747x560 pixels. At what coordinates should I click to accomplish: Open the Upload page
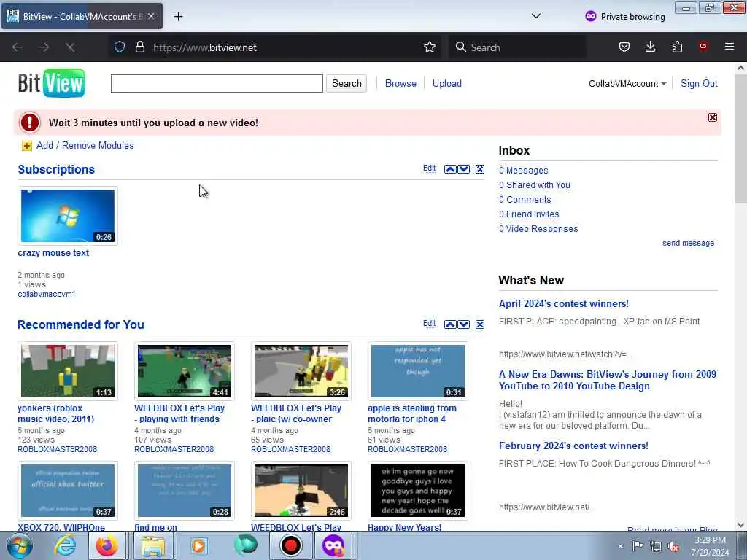[447, 83]
